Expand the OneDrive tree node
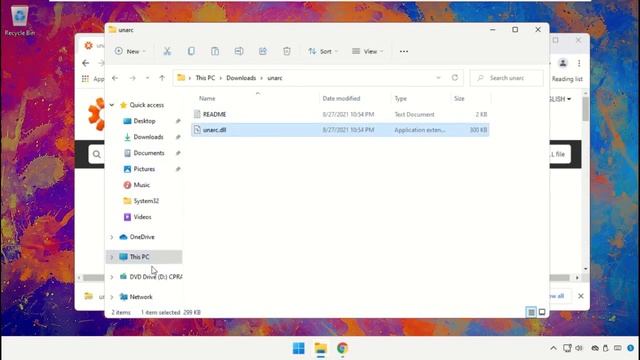640x360 pixels. [111, 237]
